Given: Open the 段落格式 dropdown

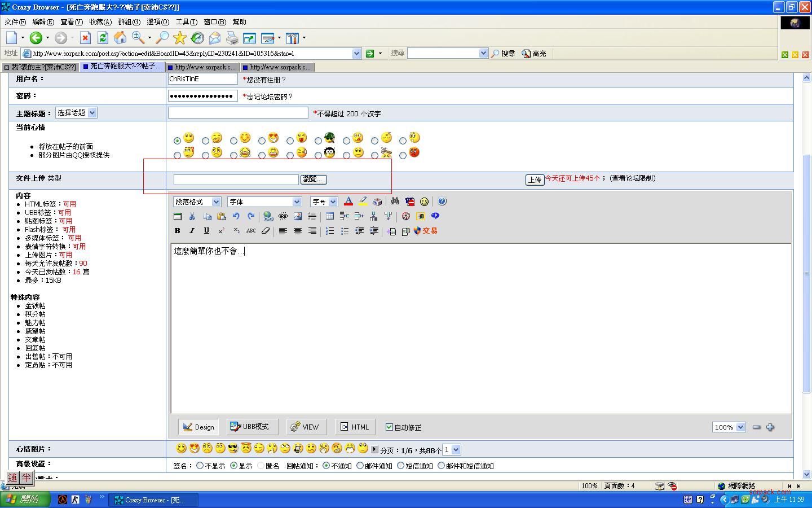Looking at the screenshot, I should click(197, 202).
